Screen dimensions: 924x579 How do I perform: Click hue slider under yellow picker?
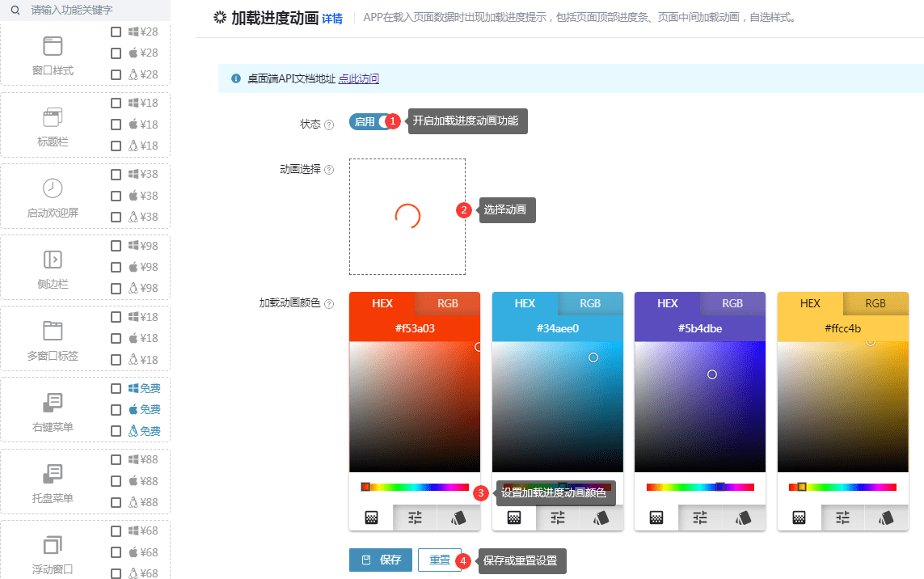(842, 487)
